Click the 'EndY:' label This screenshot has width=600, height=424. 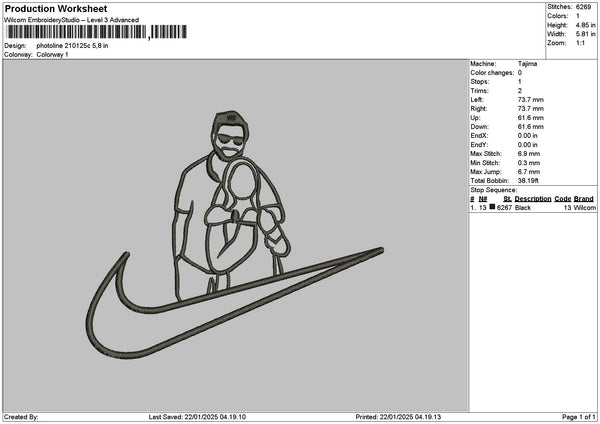[479, 145]
